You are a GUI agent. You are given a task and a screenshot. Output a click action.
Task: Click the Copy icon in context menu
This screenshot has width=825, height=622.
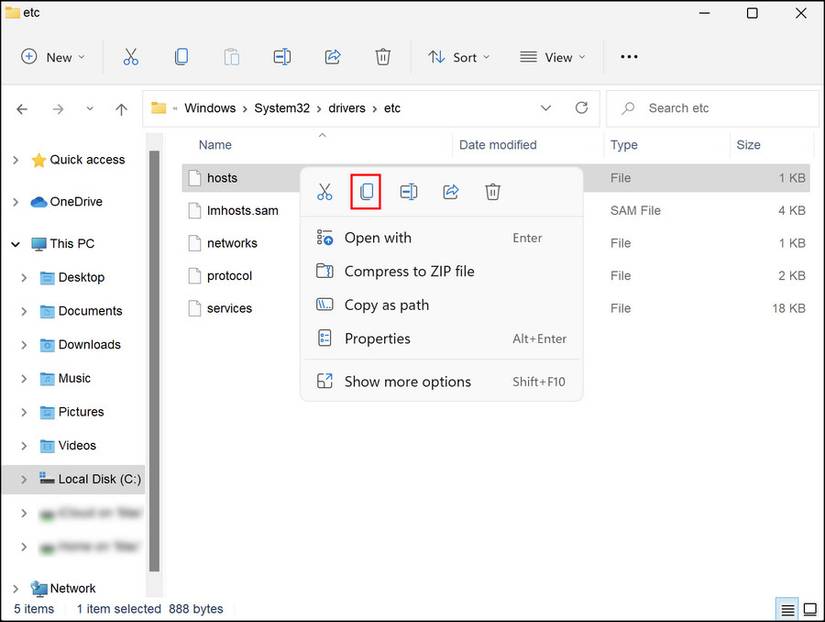[x=367, y=191]
